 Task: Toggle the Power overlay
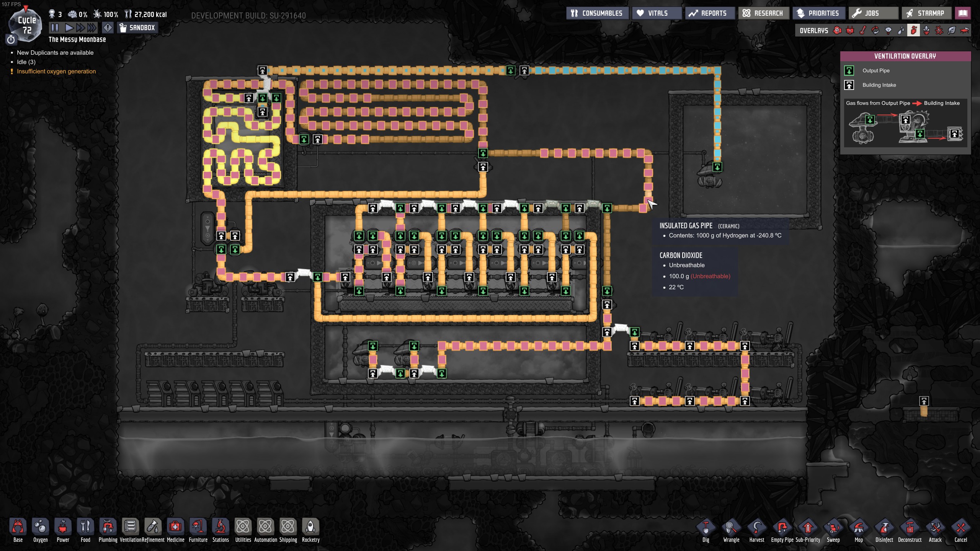850,31
